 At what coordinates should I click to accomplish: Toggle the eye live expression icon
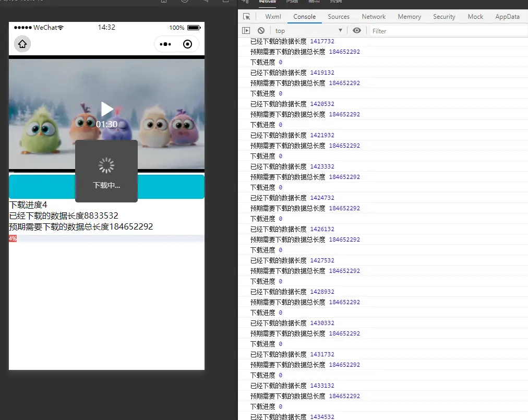pos(356,31)
